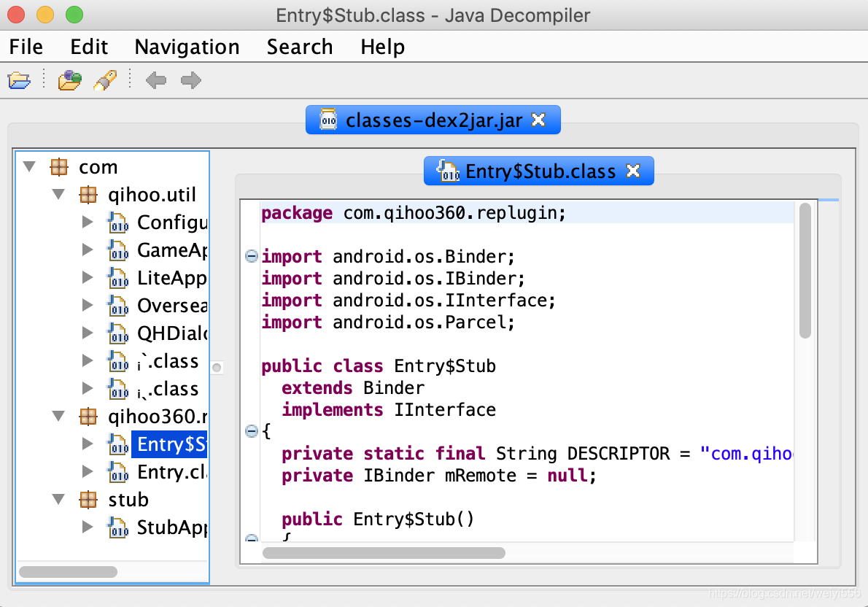Click the Search flashlight toolbar icon

[105, 80]
